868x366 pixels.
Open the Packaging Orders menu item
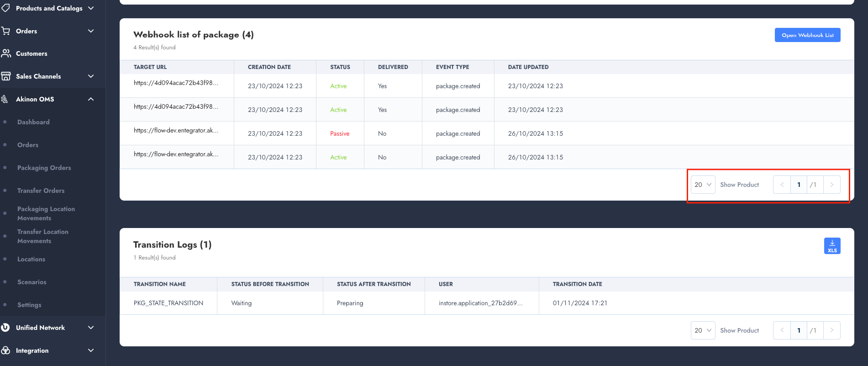(x=44, y=168)
